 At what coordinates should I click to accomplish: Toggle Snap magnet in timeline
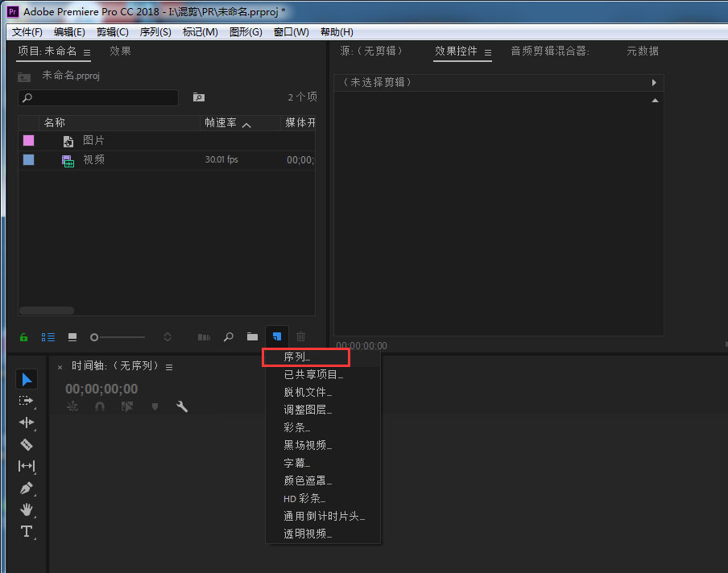coord(99,407)
